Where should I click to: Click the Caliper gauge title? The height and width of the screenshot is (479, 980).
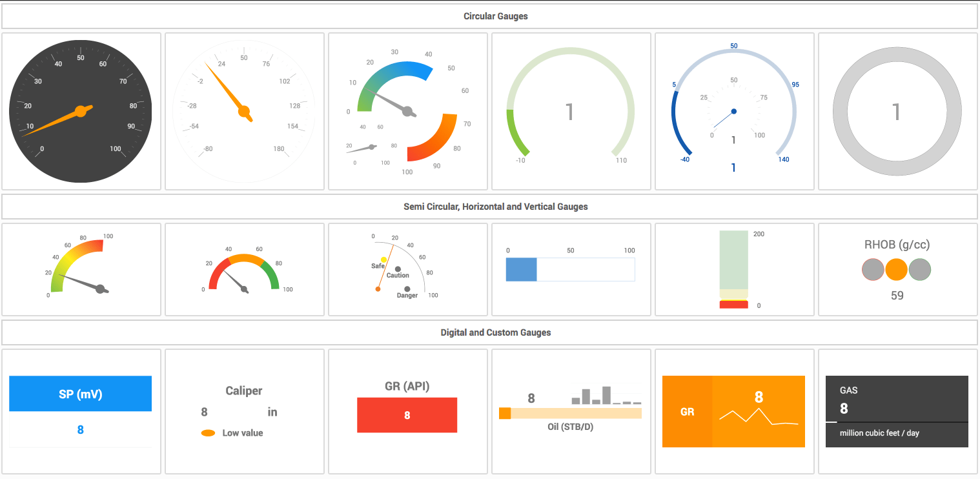click(x=244, y=391)
